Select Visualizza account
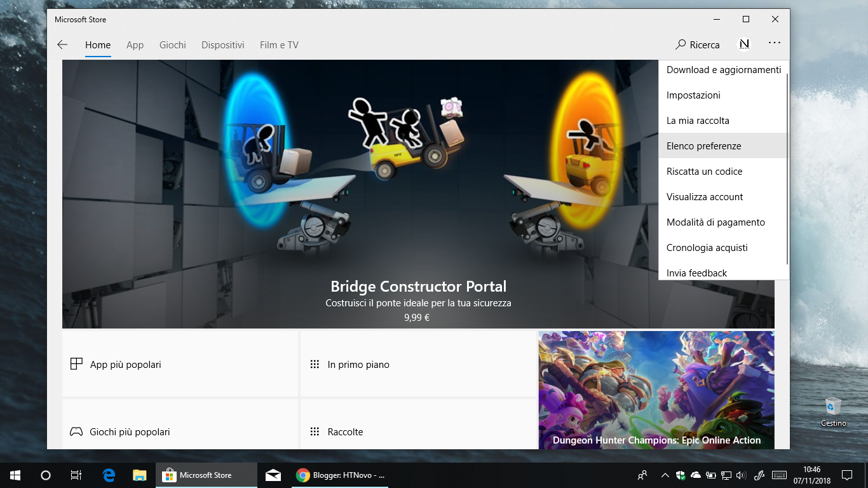The width and height of the screenshot is (868, 488). click(723, 197)
